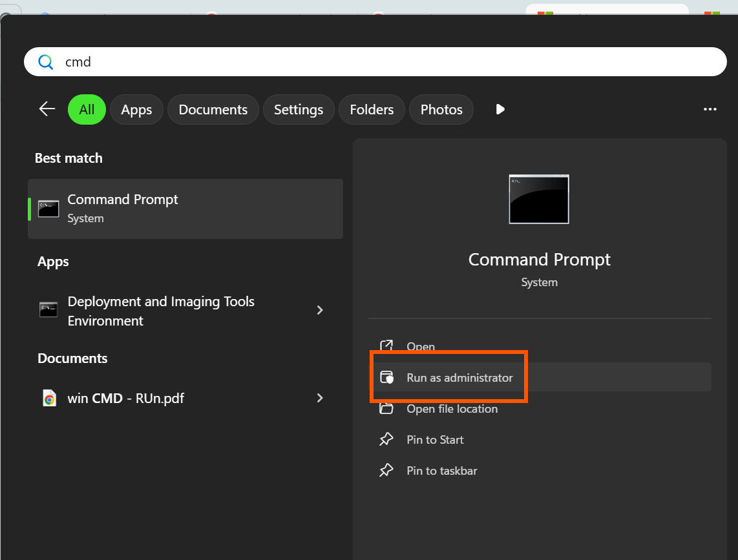Screen dimensions: 738x560
Task: Click the large Command Prompt thumbnail
Action: click(539, 199)
